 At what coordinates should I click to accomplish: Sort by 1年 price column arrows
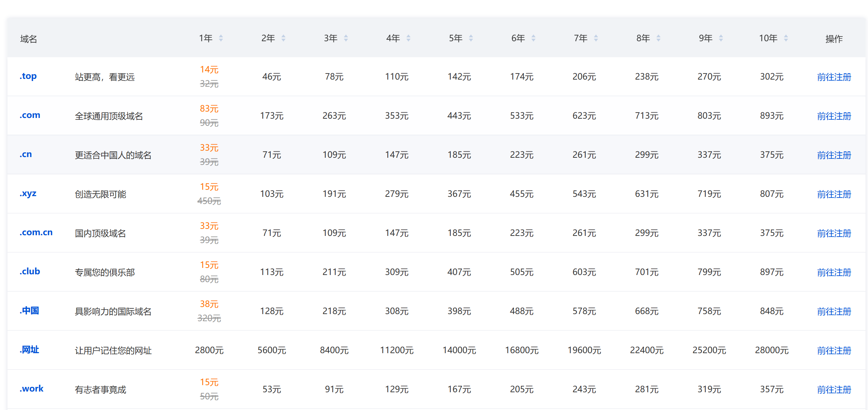click(x=221, y=38)
